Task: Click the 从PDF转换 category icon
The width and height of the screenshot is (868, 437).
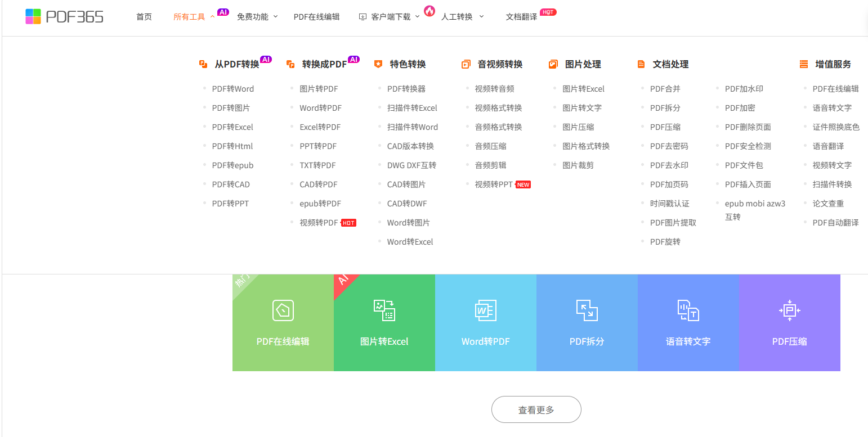Action: pyautogui.click(x=203, y=64)
